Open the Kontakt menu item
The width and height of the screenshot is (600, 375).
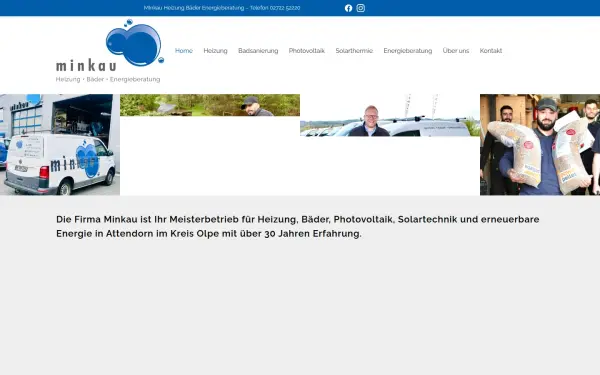pos(491,51)
